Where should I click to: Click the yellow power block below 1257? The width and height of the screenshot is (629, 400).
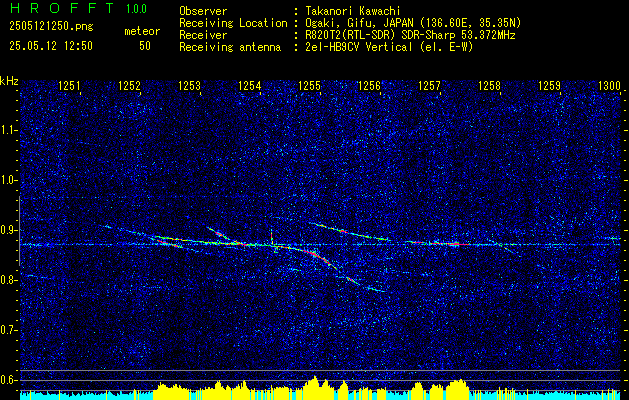tap(457, 389)
